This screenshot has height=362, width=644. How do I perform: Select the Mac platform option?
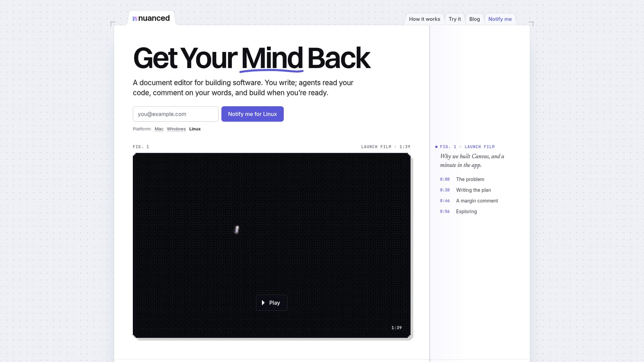[x=159, y=129]
